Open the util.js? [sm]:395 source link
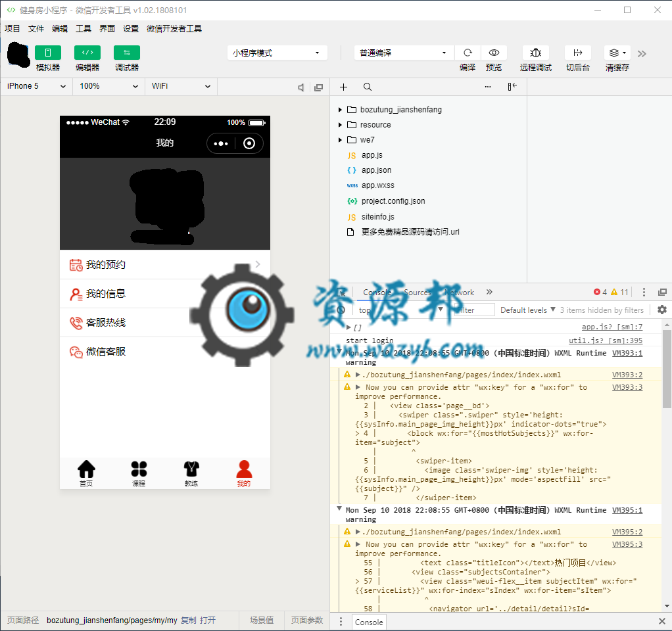Image resolution: width=672 pixels, height=631 pixels. (605, 340)
